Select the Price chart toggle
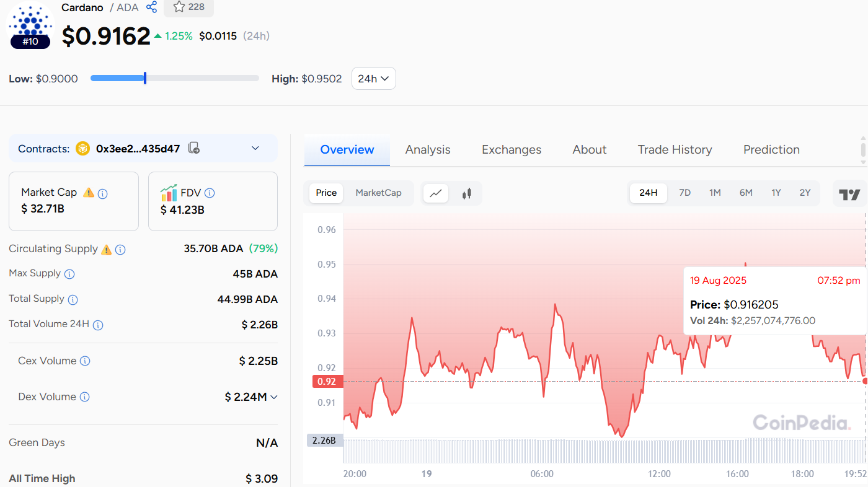Screen dimensions: 868x487 326,193
